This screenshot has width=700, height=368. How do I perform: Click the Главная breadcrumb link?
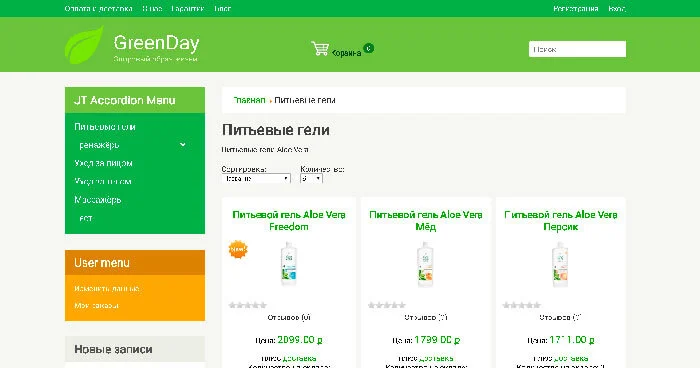pyautogui.click(x=250, y=100)
